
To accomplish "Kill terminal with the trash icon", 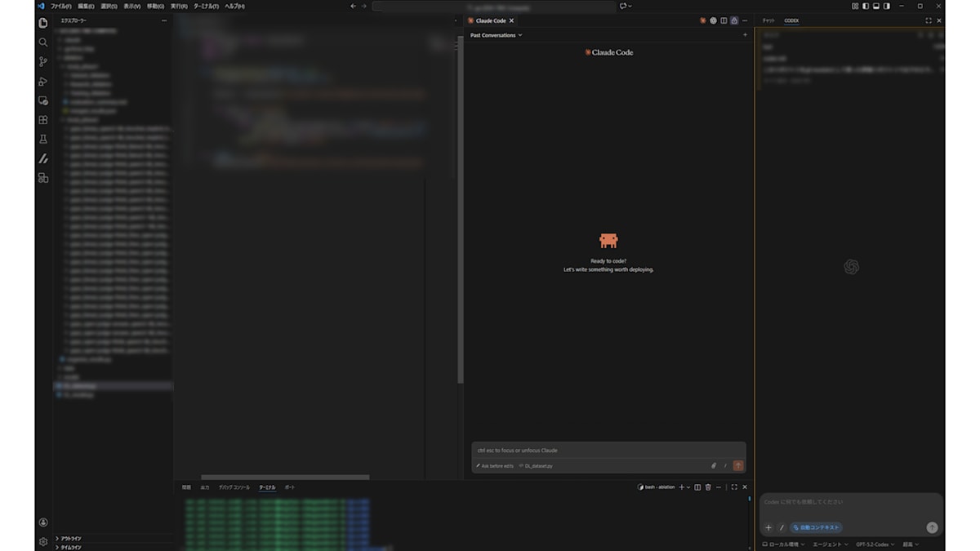I will click(708, 487).
